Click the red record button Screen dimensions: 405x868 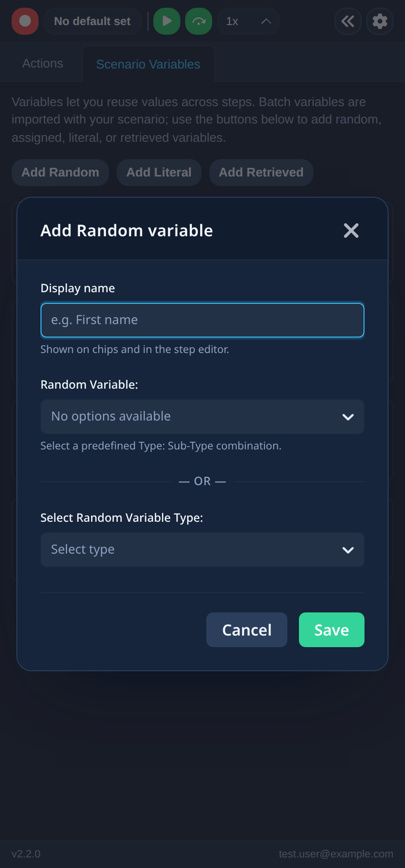pyautogui.click(x=25, y=21)
